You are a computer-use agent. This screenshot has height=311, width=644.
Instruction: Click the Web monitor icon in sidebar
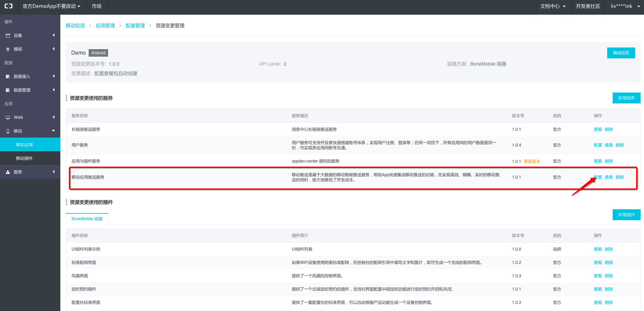pos(8,117)
